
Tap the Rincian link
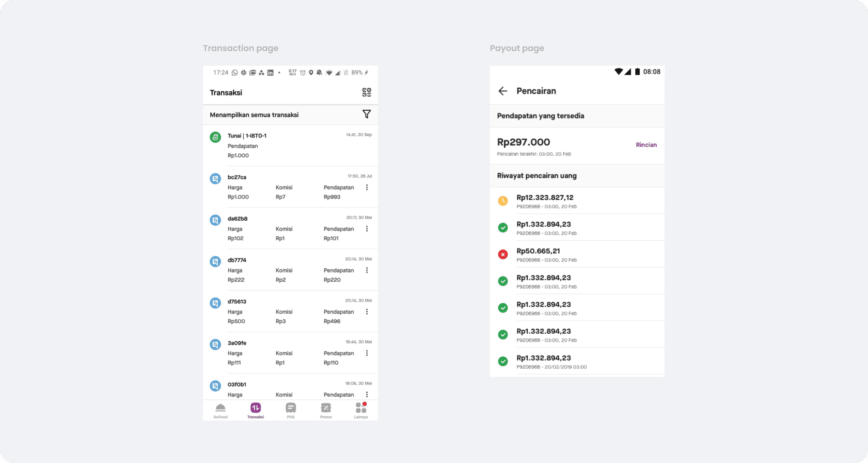coord(646,145)
